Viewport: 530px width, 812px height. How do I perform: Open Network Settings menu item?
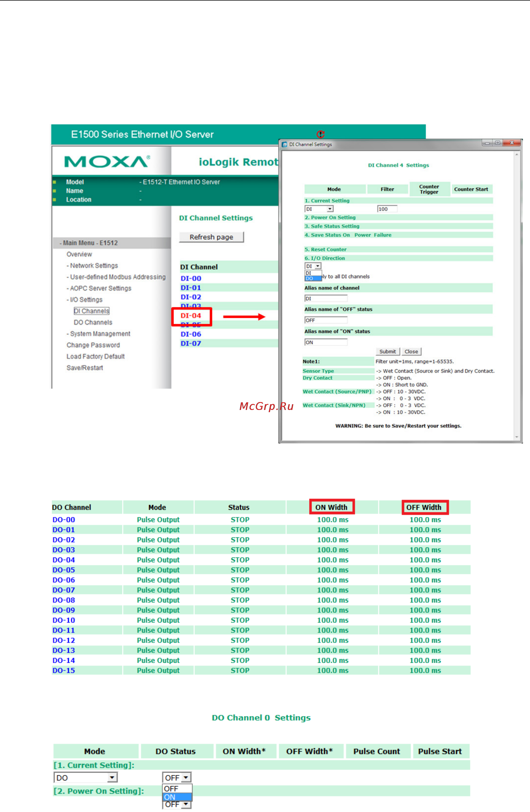pyautogui.click(x=92, y=265)
